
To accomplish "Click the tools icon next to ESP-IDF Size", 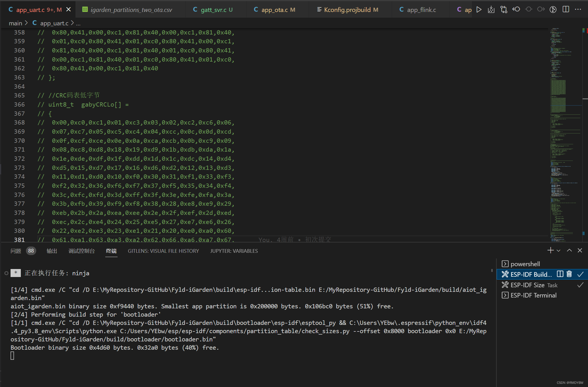I will coord(505,285).
